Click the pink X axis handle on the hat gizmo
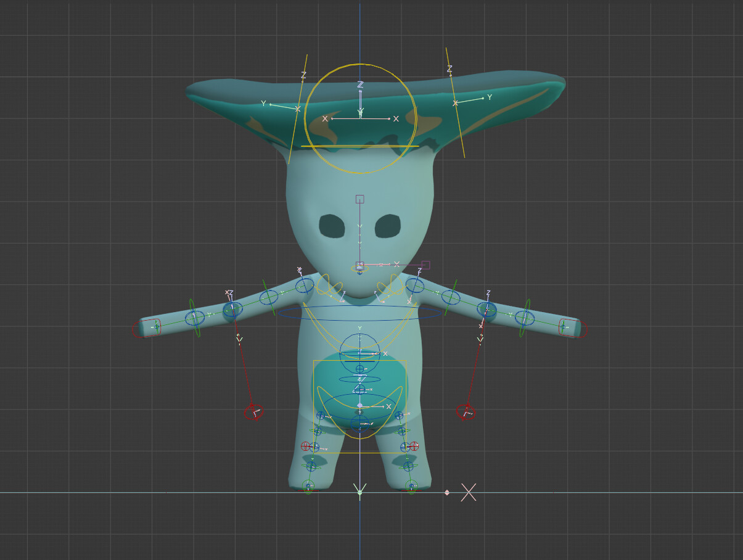Viewport: 743px width, 560px height. tap(389, 118)
